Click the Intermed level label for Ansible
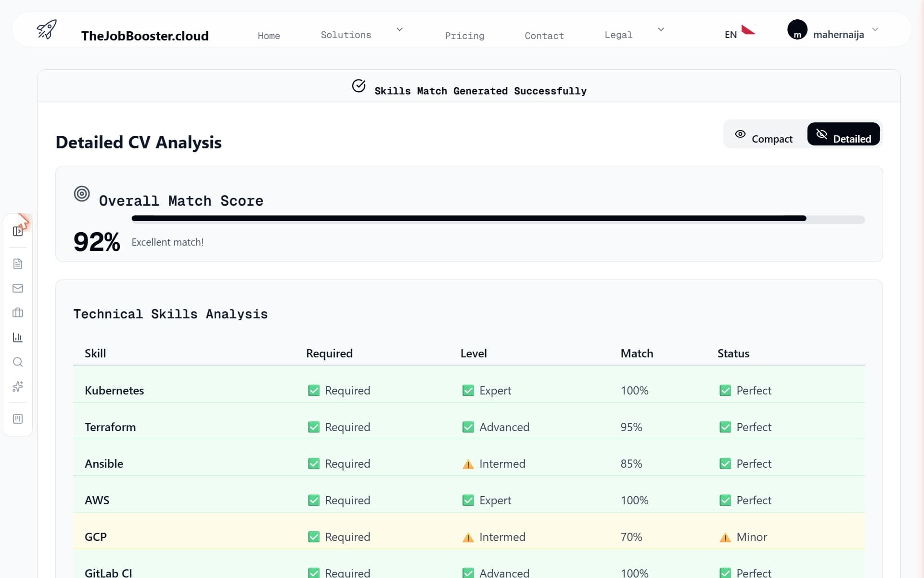 pos(502,463)
